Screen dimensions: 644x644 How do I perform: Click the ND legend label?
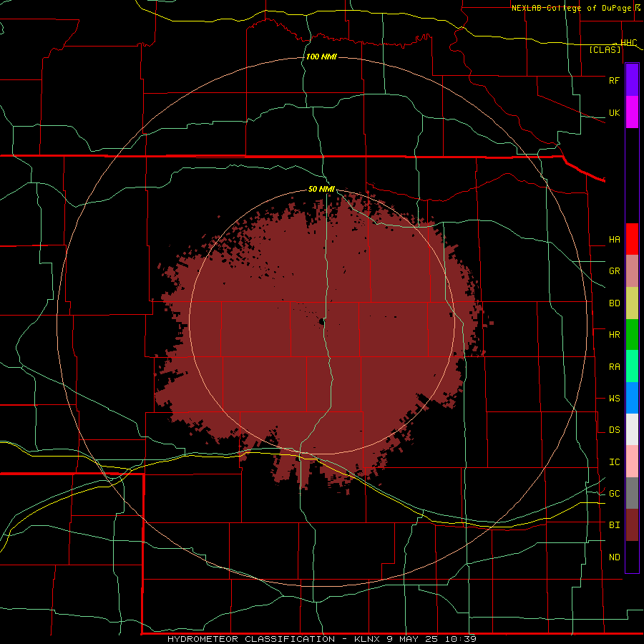pyautogui.click(x=614, y=557)
